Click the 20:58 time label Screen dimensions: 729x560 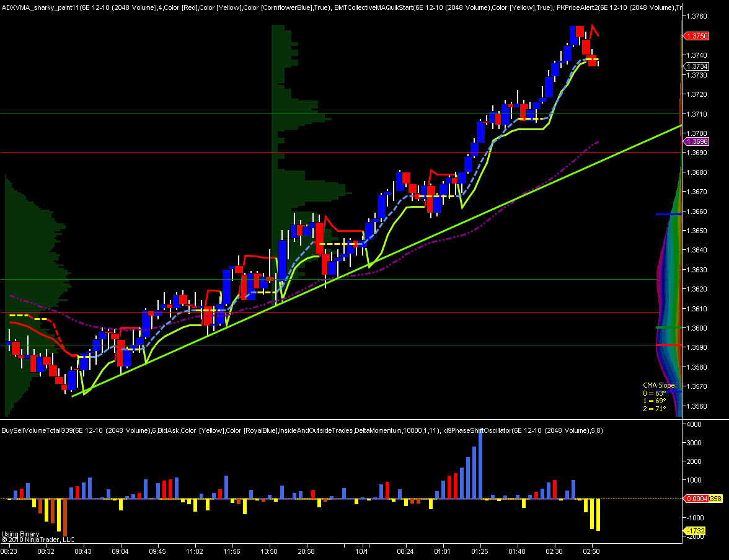[306, 552]
